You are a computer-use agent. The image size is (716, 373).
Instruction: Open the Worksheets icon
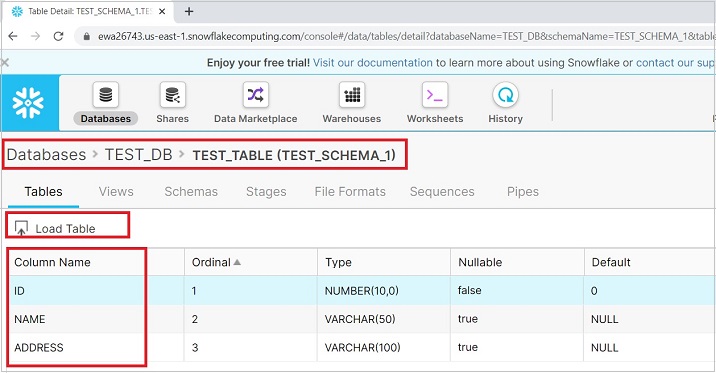point(435,95)
